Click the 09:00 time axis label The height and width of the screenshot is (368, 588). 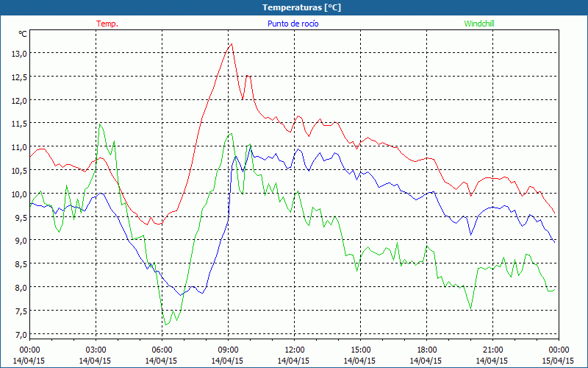[228, 350]
